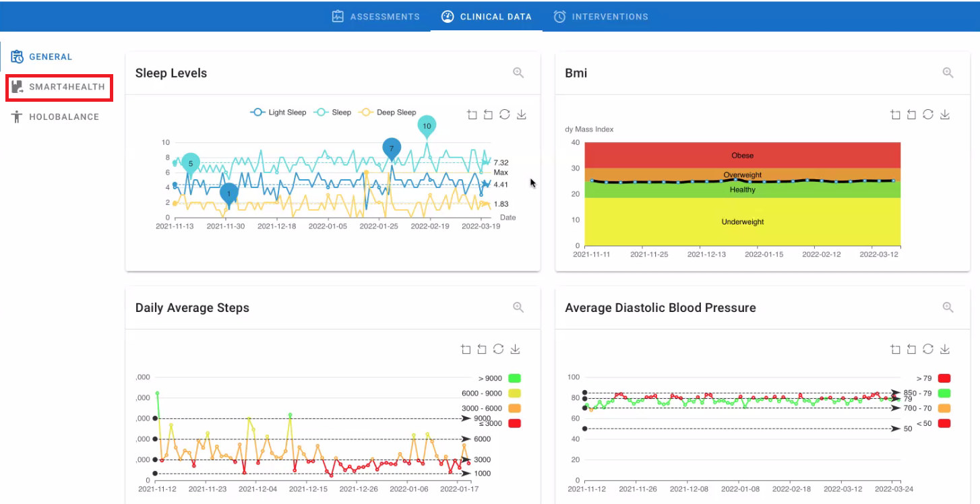The width and height of the screenshot is (980, 504).
Task: Enlarge Average Diastolic Blood Pressure chart via magnifier
Action: tap(948, 307)
